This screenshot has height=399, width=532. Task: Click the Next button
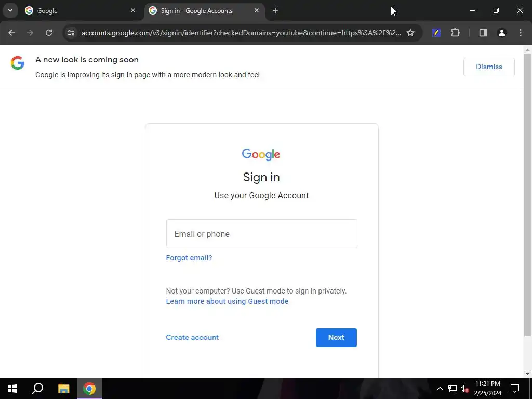pyautogui.click(x=336, y=337)
